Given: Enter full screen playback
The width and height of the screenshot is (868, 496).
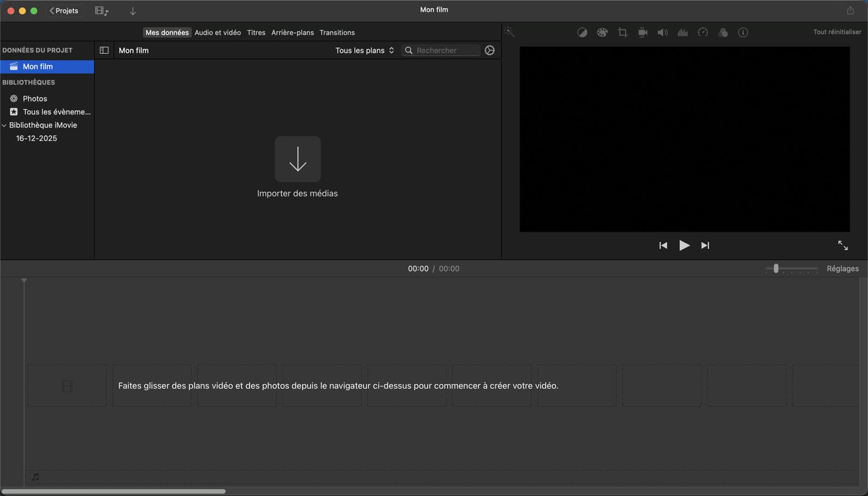Looking at the screenshot, I should tap(843, 245).
